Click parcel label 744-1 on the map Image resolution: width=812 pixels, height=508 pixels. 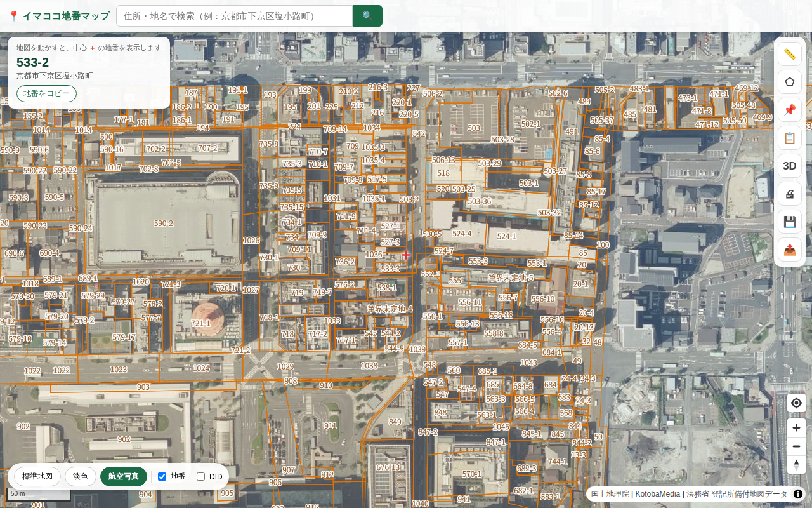pyautogui.click(x=557, y=462)
